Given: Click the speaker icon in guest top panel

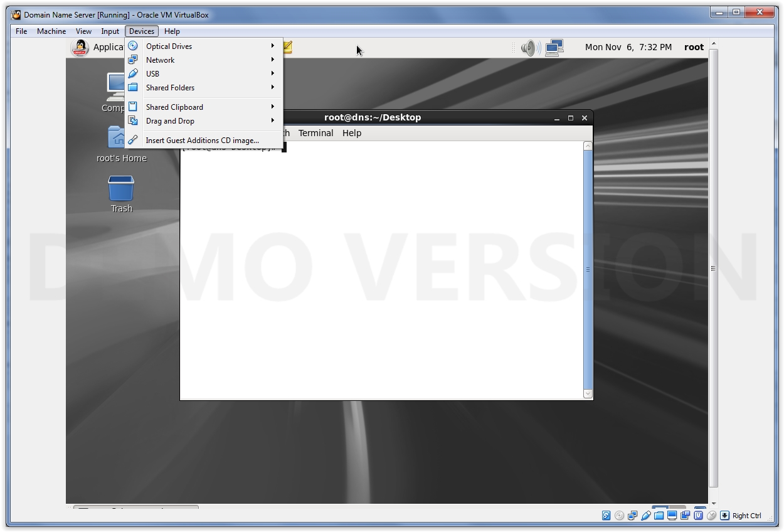Looking at the screenshot, I should coord(529,47).
